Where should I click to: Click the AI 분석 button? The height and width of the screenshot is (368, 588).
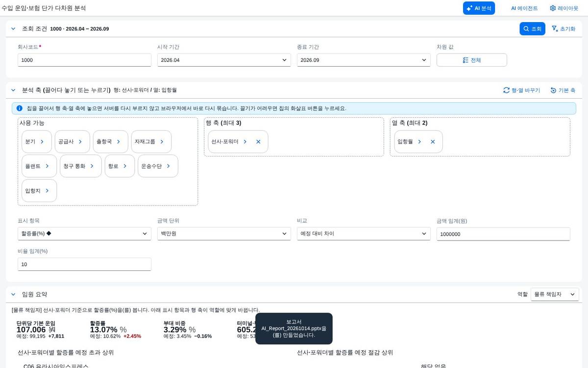(x=479, y=8)
